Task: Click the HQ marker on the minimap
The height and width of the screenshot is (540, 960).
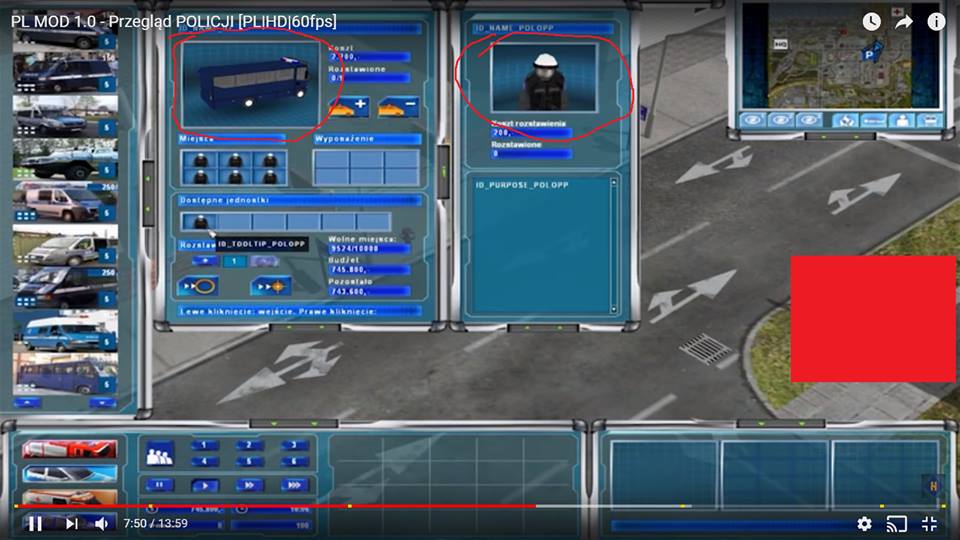Action: point(780,44)
